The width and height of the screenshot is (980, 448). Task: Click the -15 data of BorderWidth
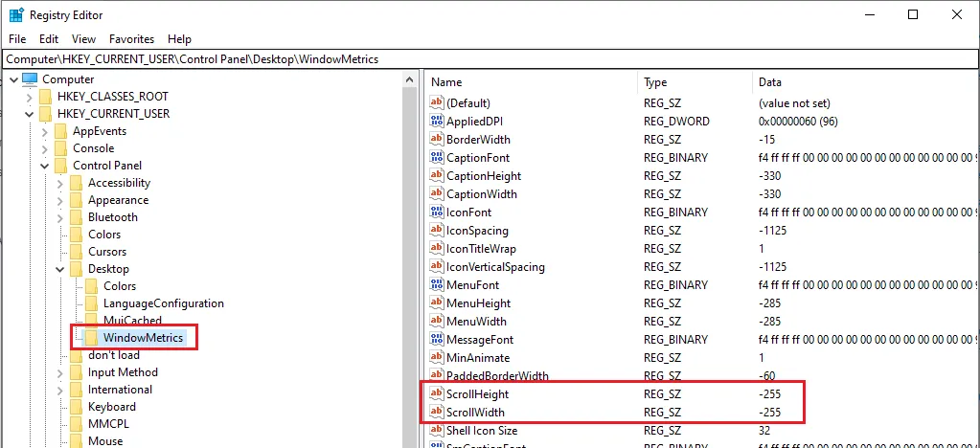pyautogui.click(x=766, y=140)
